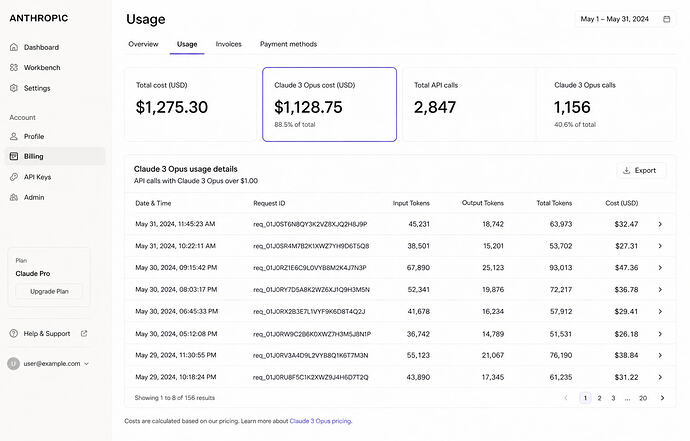Click the Help & Support question icon
Screen dimensions: 690x441
tap(14, 334)
